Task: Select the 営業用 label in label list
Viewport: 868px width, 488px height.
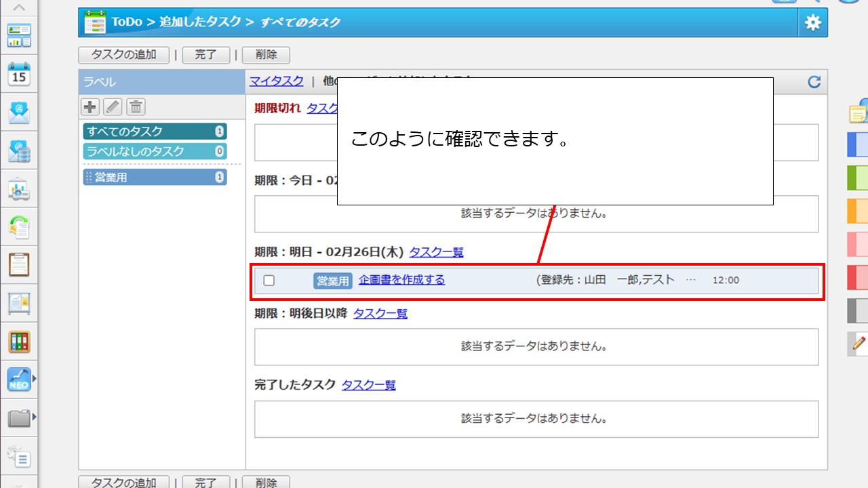Action: (x=155, y=178)
